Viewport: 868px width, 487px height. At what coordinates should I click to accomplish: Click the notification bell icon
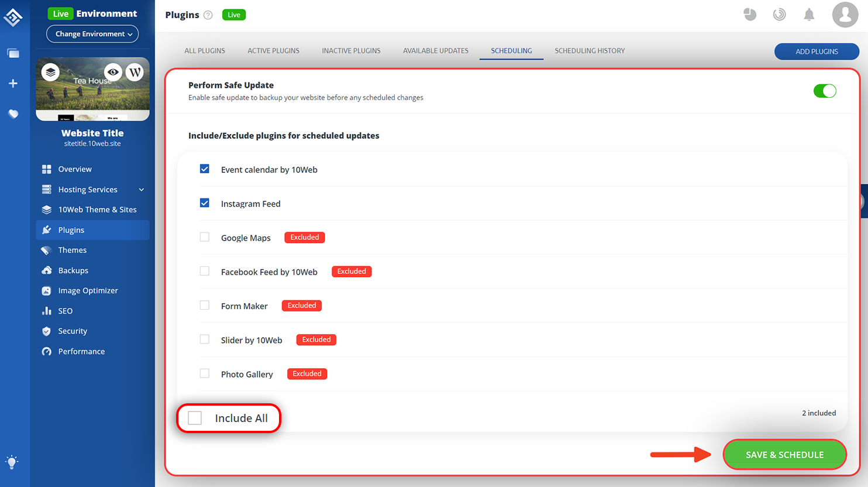pos(809,15)
